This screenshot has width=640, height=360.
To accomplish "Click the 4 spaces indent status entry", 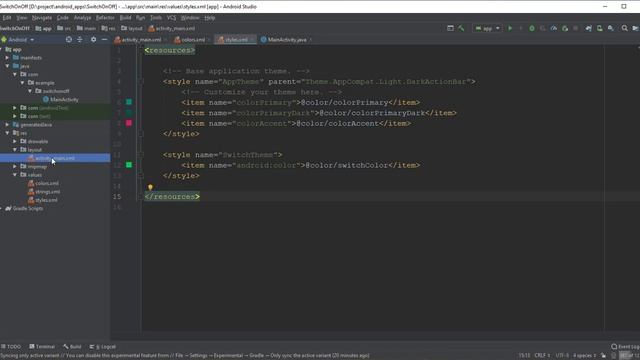I will point(584,356).
